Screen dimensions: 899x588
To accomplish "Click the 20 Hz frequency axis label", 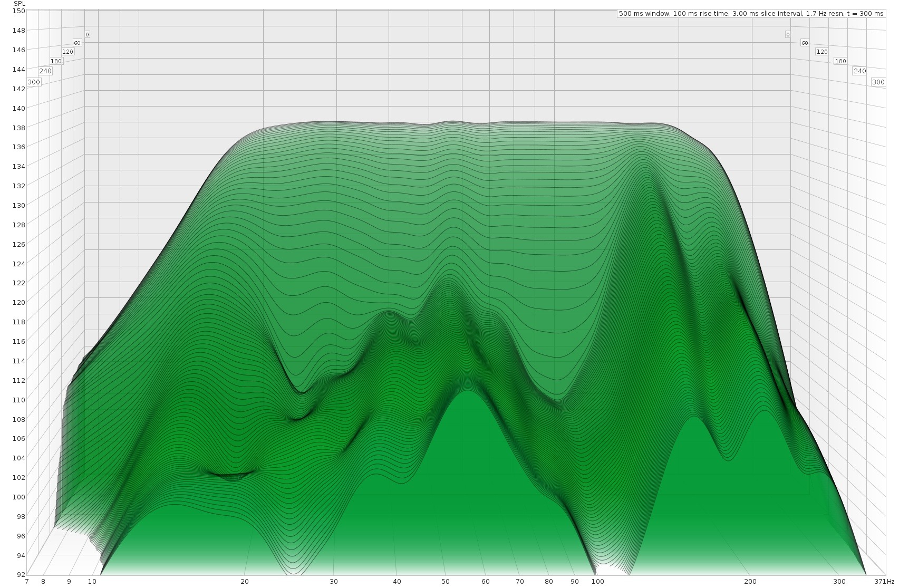I will [x=245, y=582].
